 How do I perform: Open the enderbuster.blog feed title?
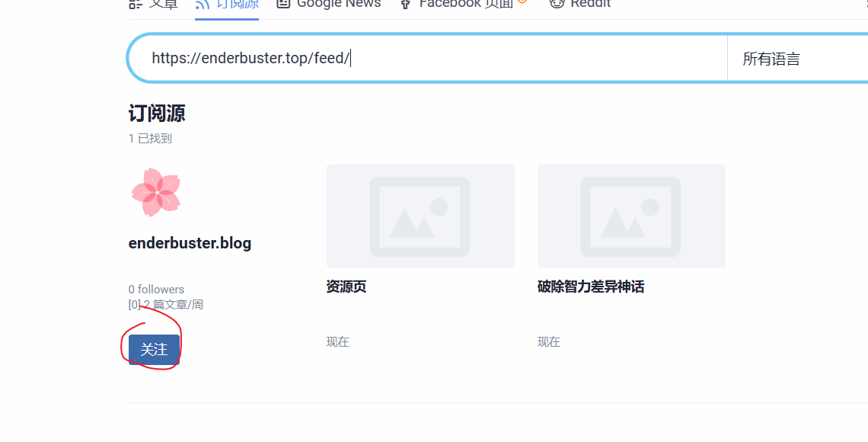click(x=190, y=243)
